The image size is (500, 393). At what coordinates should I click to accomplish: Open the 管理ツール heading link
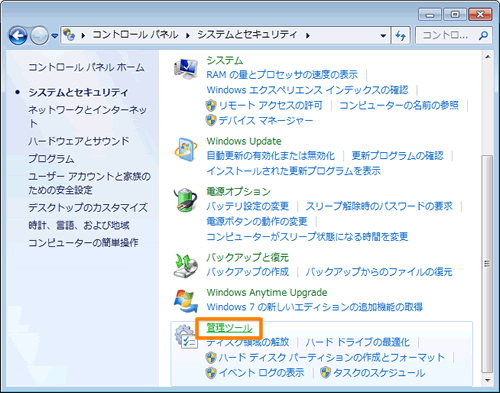pos(229,328)
